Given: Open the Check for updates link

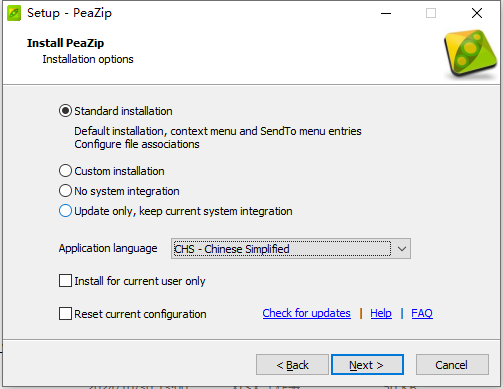Looking at the screenshot, I should [x=306, y=313].
